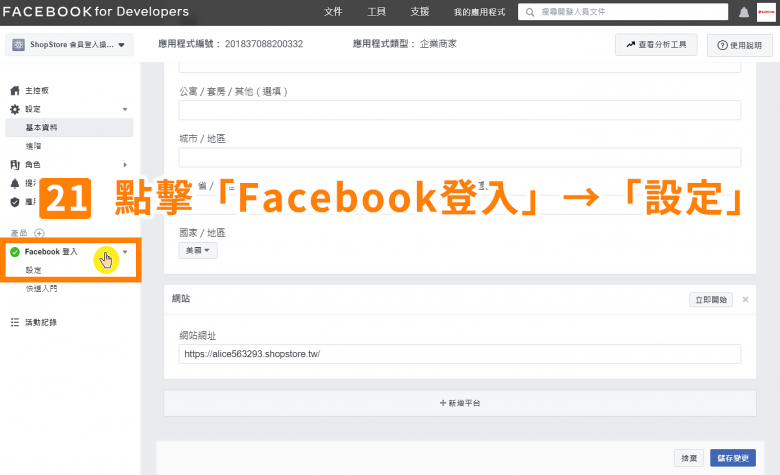Open 快速入門 under Facebook 登入
Image resolution: width=780 pixels, height=475 pixels.
pyautogui.click(x=42, y=288)
